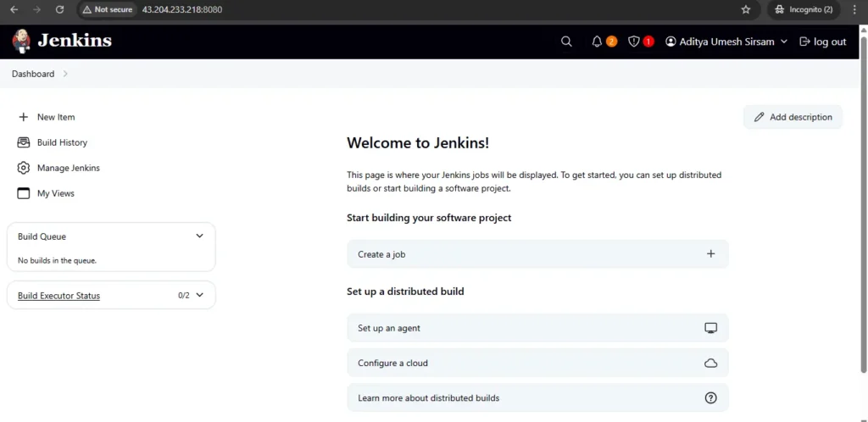
Task: Open My Views in sidebar
Action: [x=55, y=193]
